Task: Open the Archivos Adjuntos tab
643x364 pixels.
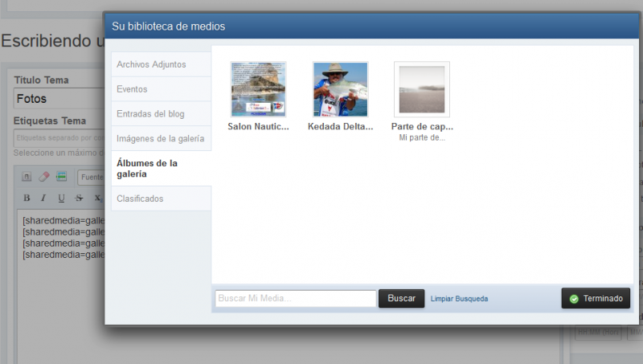Action: 161,64
